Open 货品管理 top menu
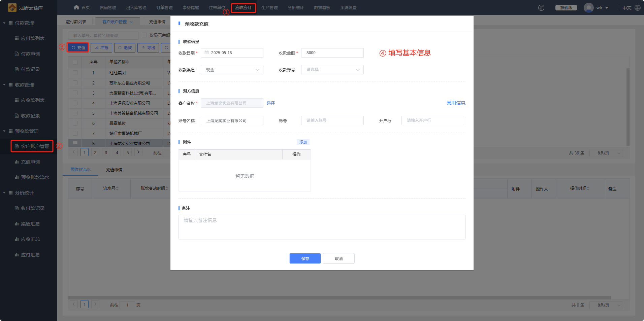Viewport: 644px width, 321px height. 108,8
